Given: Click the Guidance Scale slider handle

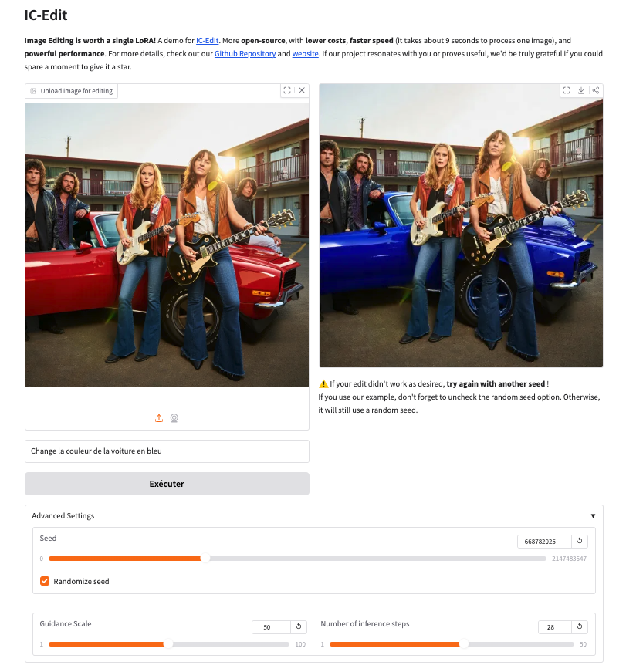Looking at the screenshot, I should click(x=168, y=644).
